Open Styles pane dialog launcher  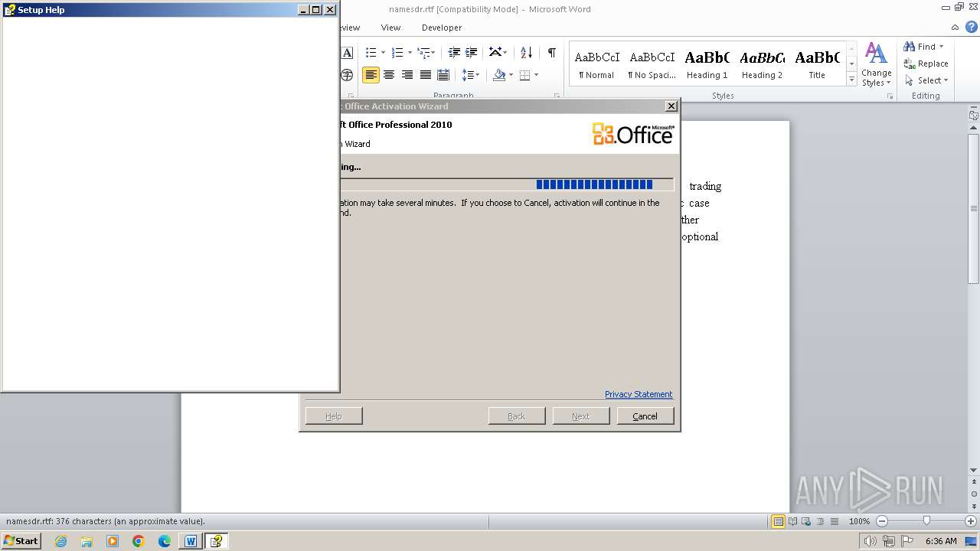[x=890, y=96]
